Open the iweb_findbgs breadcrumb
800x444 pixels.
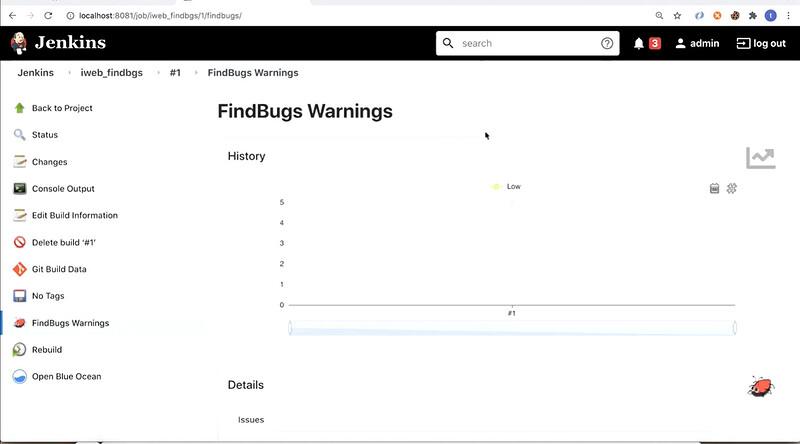pos(112,72)
